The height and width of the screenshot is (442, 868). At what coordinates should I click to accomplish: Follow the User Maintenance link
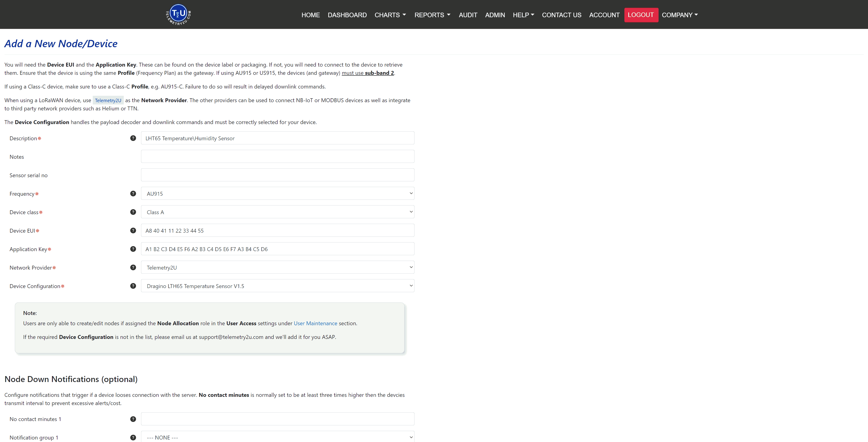click(x=315, y=323)
